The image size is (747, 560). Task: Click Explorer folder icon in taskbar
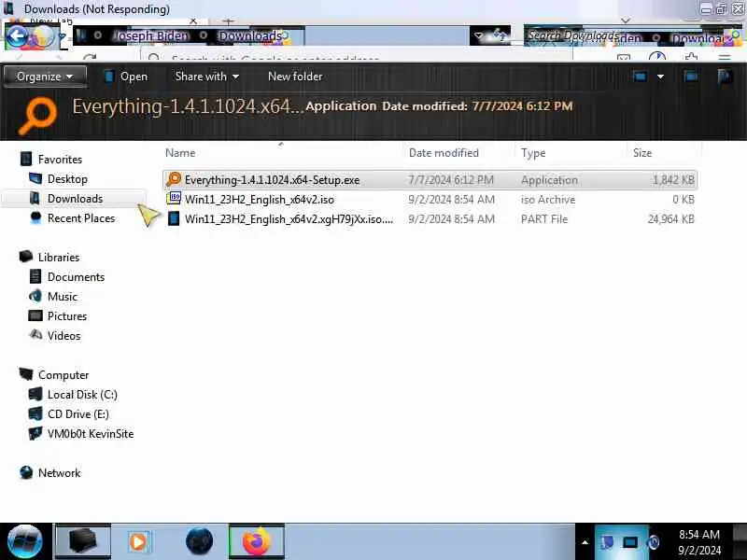click(x=83, y=541)
